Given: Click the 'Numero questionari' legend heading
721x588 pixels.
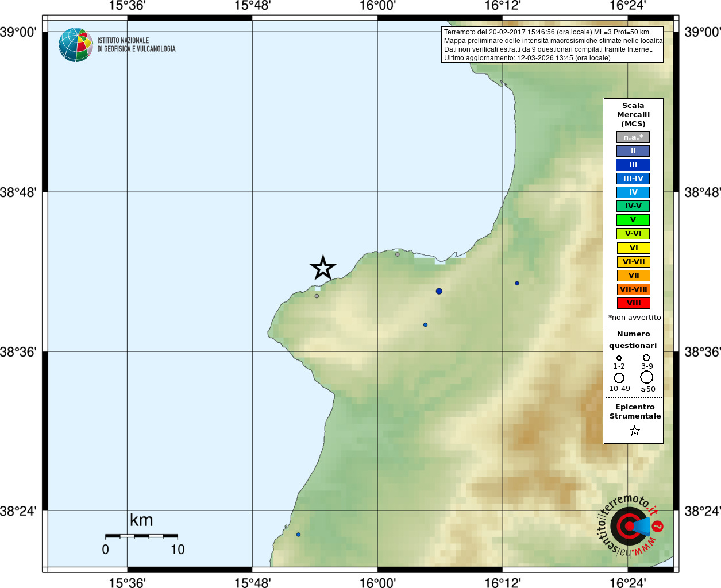Looking at the screenshot, I should 633,340.
